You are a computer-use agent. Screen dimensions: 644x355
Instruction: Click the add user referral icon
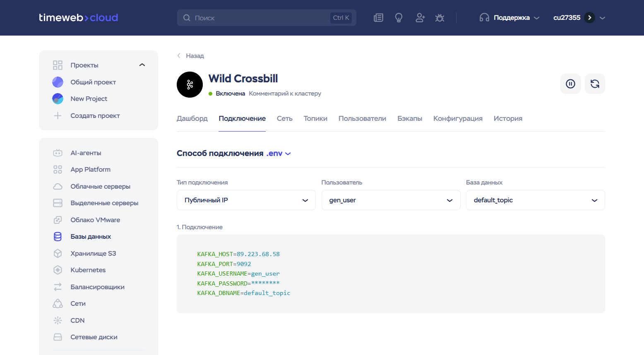point(420,18)
